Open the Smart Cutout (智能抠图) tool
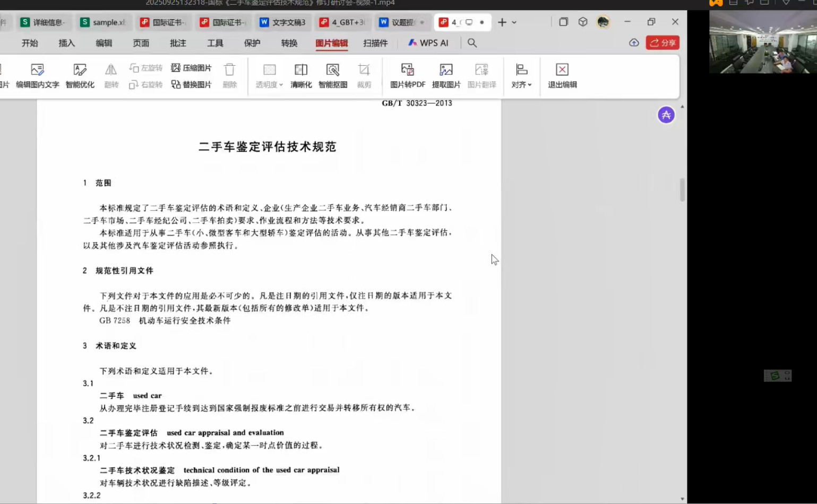The height and width of the screenshot is (504, 817). pos(333,76)
